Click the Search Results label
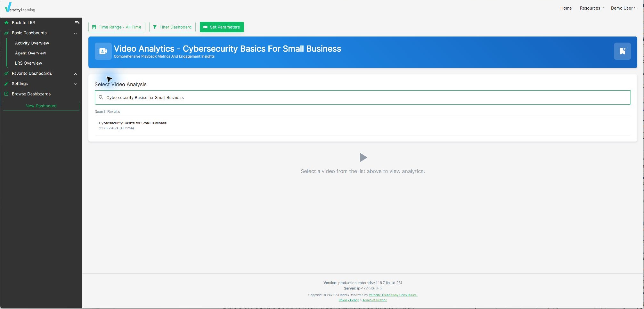644x309 pixels. 107,112
